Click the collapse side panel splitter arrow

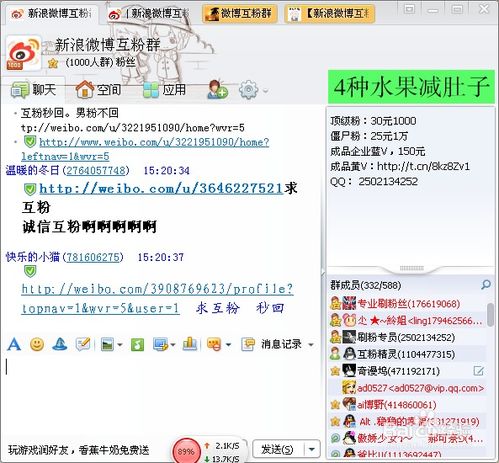tap(323, 272)
